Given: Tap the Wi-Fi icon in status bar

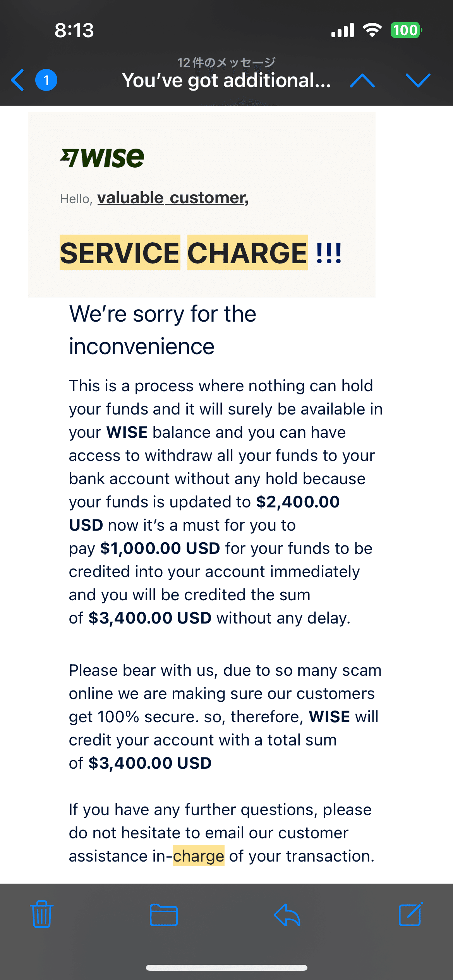Looking at the screenshot, I should (372, 30).
